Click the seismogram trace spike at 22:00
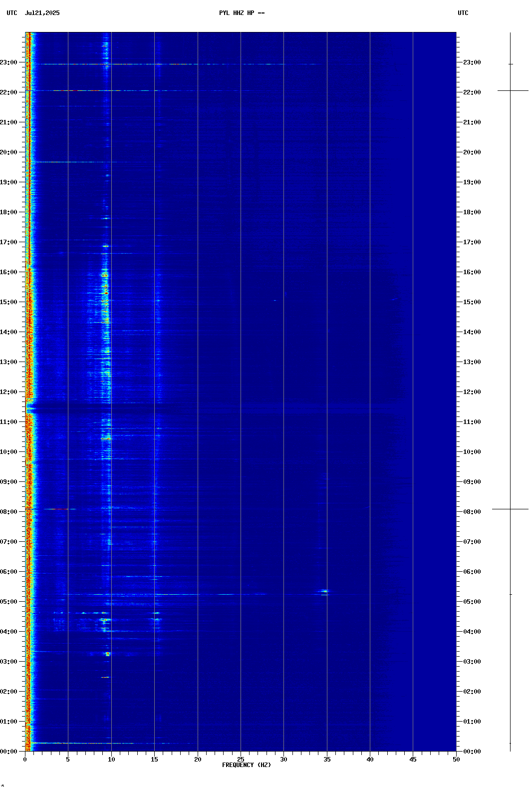The height and width of the screenshot is (791, 532). (x=513, y=90)
